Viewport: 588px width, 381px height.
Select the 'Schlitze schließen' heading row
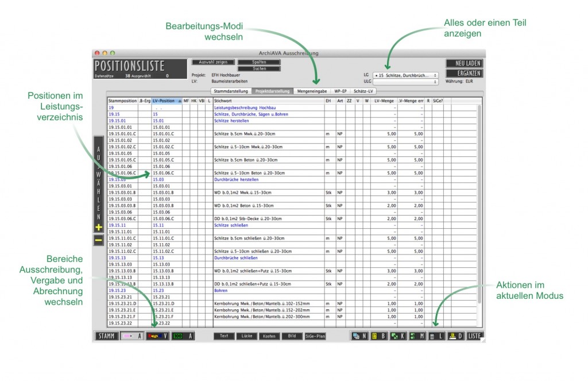(x=292, y=225)
